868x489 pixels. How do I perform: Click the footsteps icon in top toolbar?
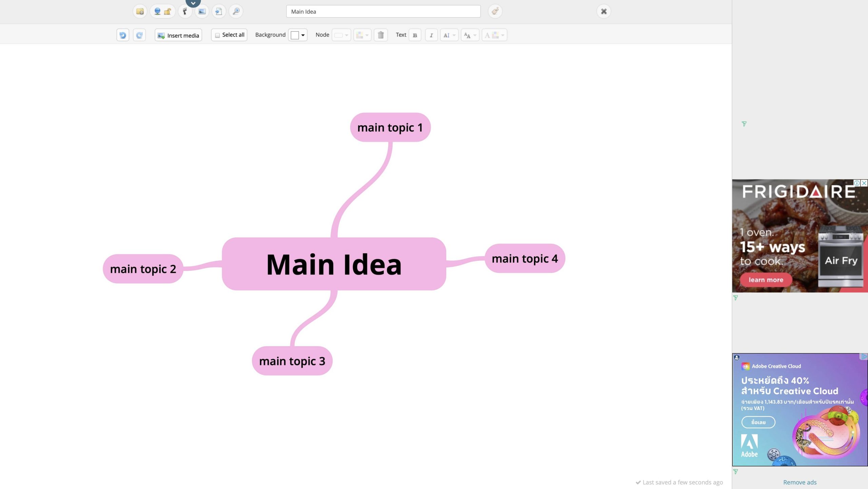[x=185, y=12]
